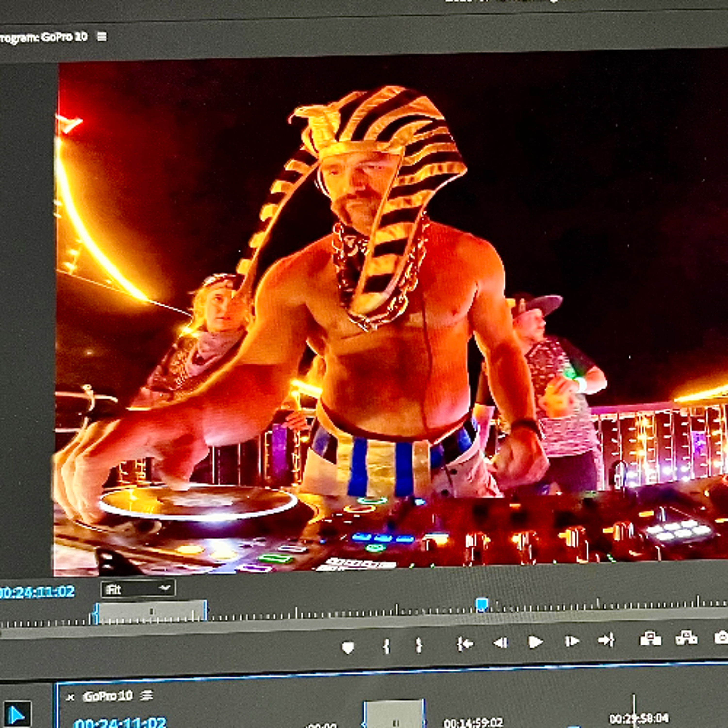The image size is (728, 728).
Task: Click the Program Monitor timecode 00:24:11:02
Action: click(x=37, y=592)
